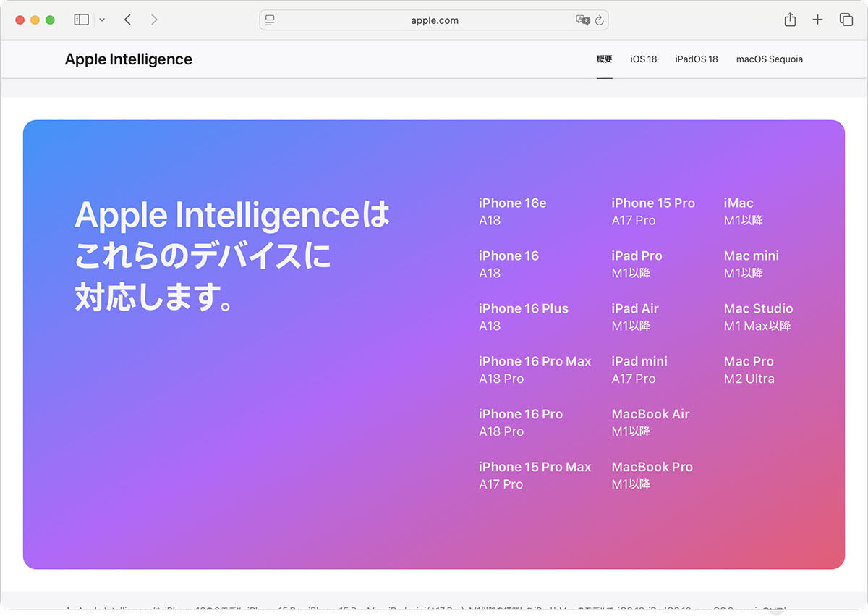
Task: Switch to the iOS 18 tab
Action: click(644, 59)
